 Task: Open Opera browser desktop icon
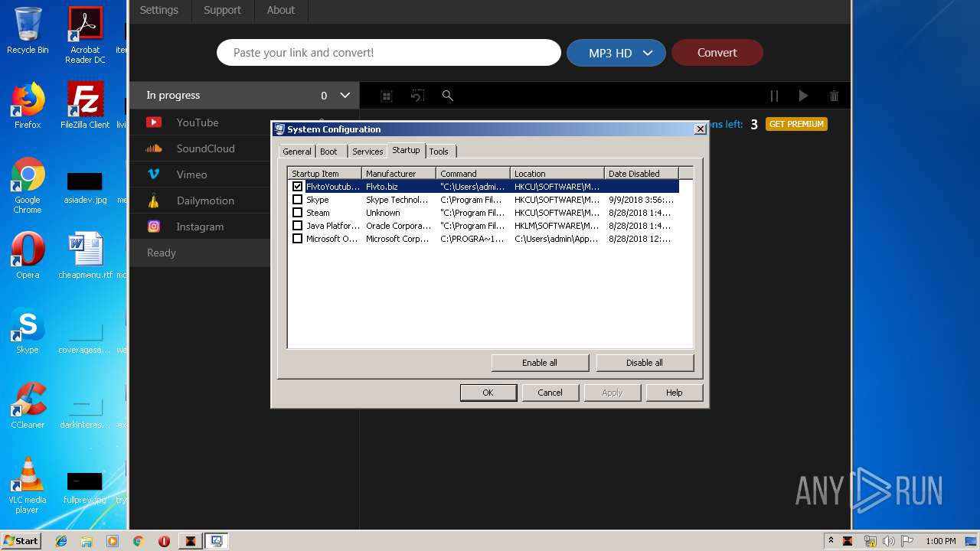click(x=28, y=255)
